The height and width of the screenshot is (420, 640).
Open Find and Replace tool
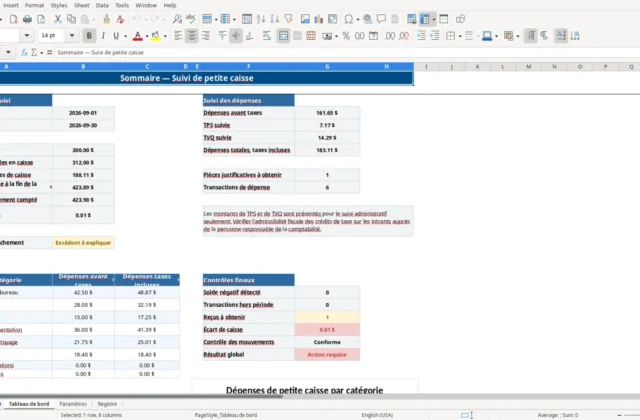(177, 19)
